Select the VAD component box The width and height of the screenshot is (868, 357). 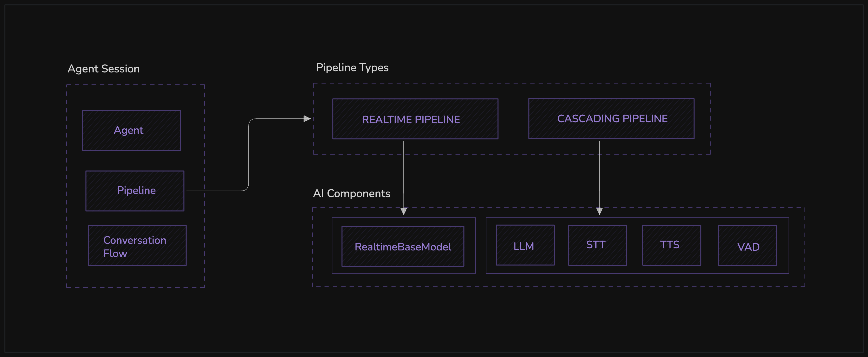click(747, 246)
